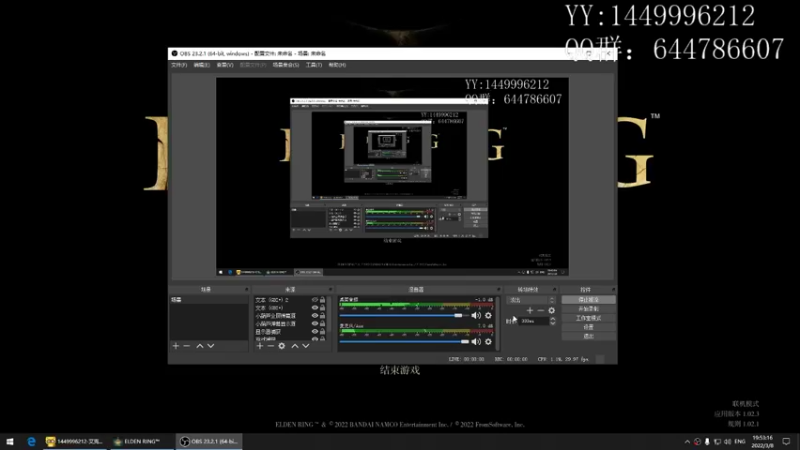Open the 场景集合(S) Scene Collection menu

point(286,65)
